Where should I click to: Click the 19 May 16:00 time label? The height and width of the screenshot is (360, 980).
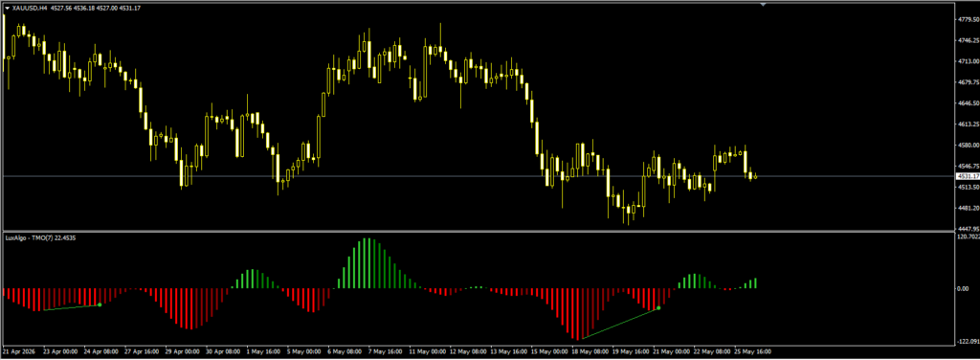coord(630,351)
